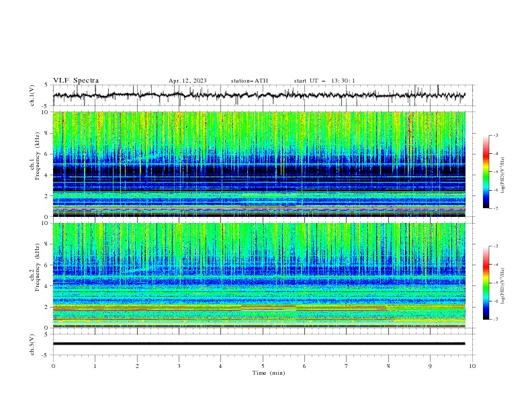The height and width of the screenshot is (411, 532).
Task: Click the '-3' label on ch.1 color bar
Action: pos(495,135)
